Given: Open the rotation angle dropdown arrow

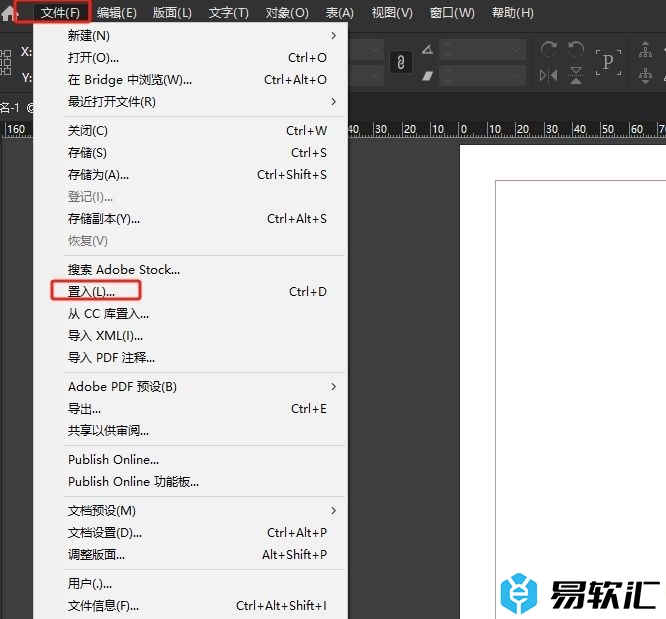Looking at the screenshot, I should point(516,50).
